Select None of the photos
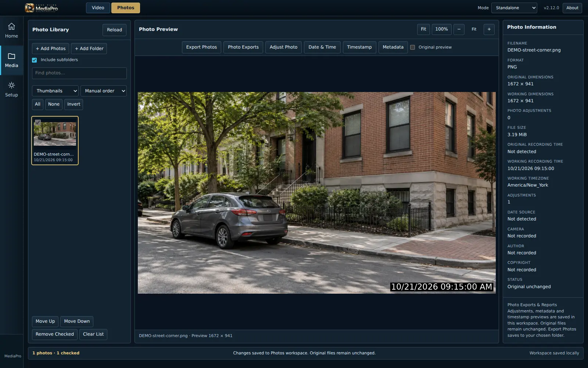The height and width of the screenshot is (368, 588). [x=54, y=104]
